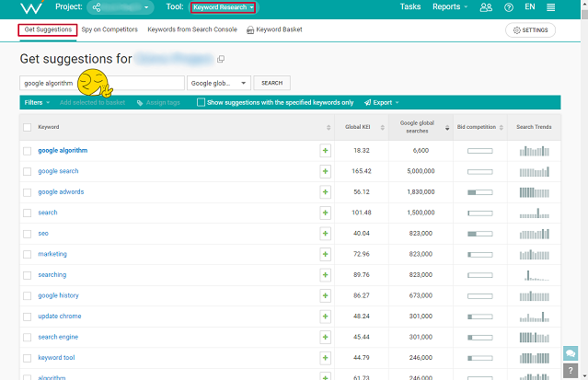Click the copy icon beside project name
The width and height of the screenshot is (588, 380).
[x=221, y=59]
